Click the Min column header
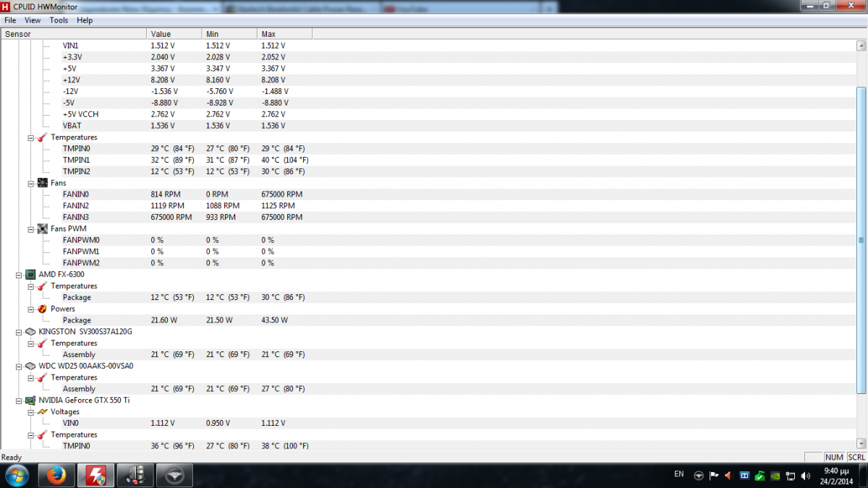Screen dimensions: 868x488 229,34
